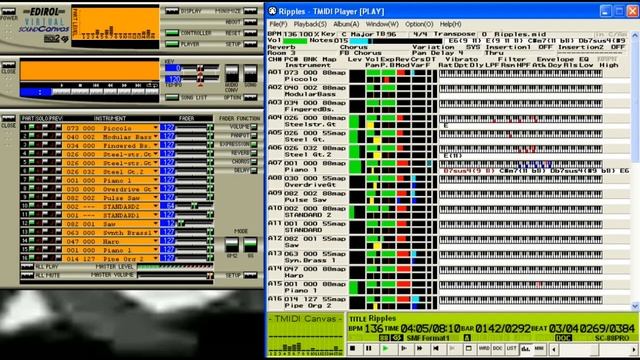Adjust the TEMPO slider in Edirol player
This screenshot has width=640, height=360.
[200, 79]
